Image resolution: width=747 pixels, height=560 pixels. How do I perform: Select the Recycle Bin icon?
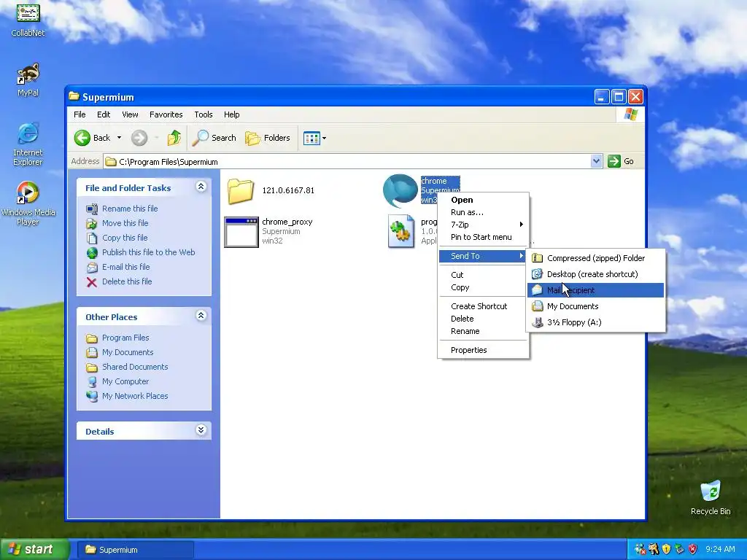click(711, 497)
